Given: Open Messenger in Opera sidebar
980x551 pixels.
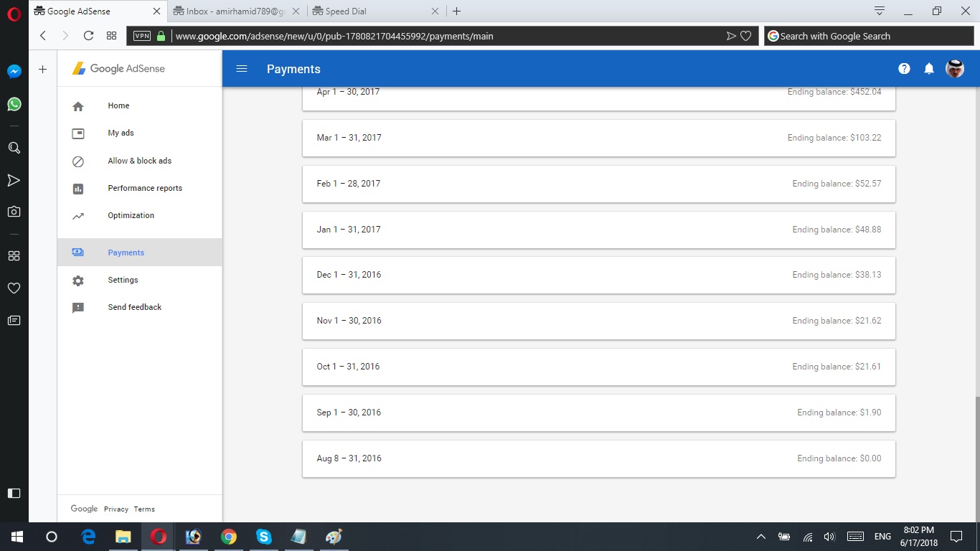Looking at the screenshot, I should [14, 72].
